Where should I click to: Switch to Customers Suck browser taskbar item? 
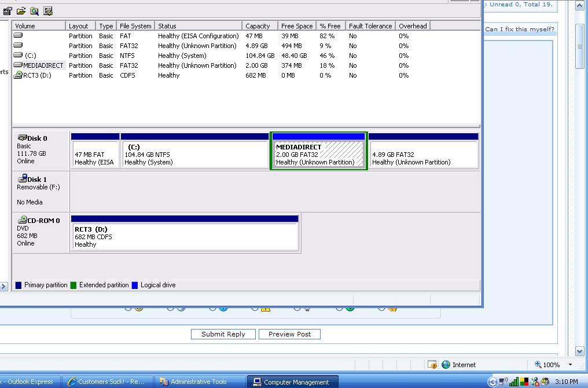(106, 382)
